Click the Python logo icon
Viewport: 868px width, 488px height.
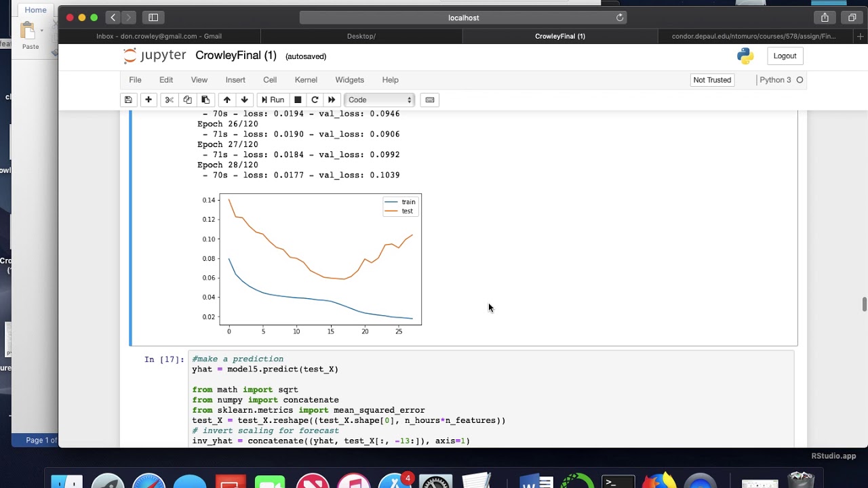click(x=745, y=56)
